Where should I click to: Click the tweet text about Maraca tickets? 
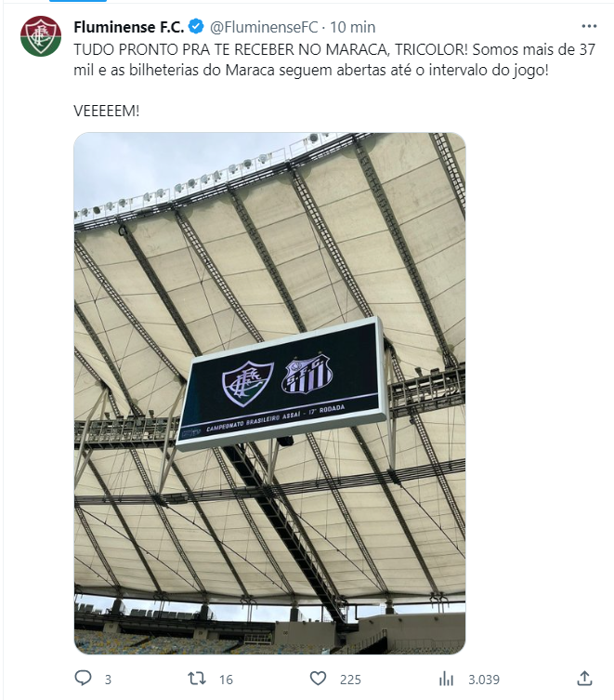coord(334,59)
